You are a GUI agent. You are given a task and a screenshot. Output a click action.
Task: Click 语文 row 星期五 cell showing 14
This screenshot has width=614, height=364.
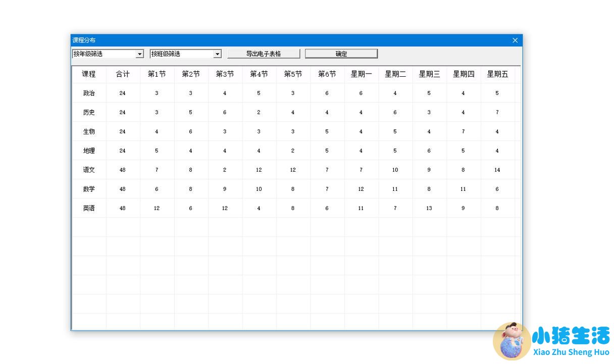[x=497, y=170]
